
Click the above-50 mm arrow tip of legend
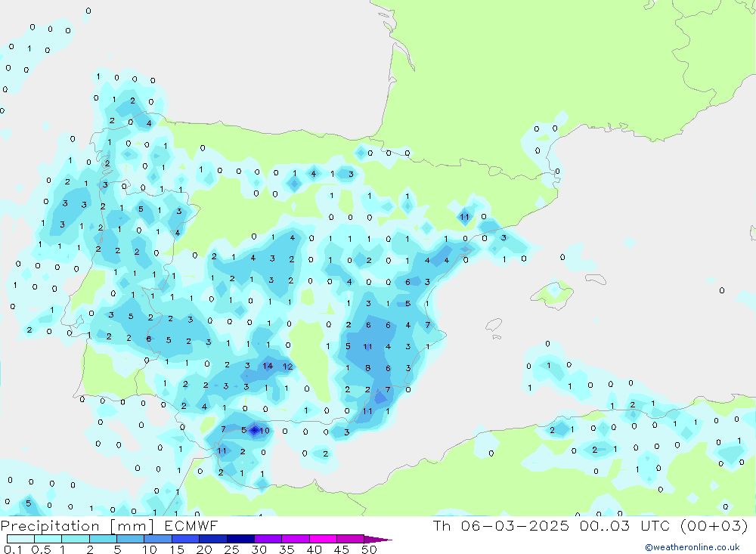[x=378, y=539]
